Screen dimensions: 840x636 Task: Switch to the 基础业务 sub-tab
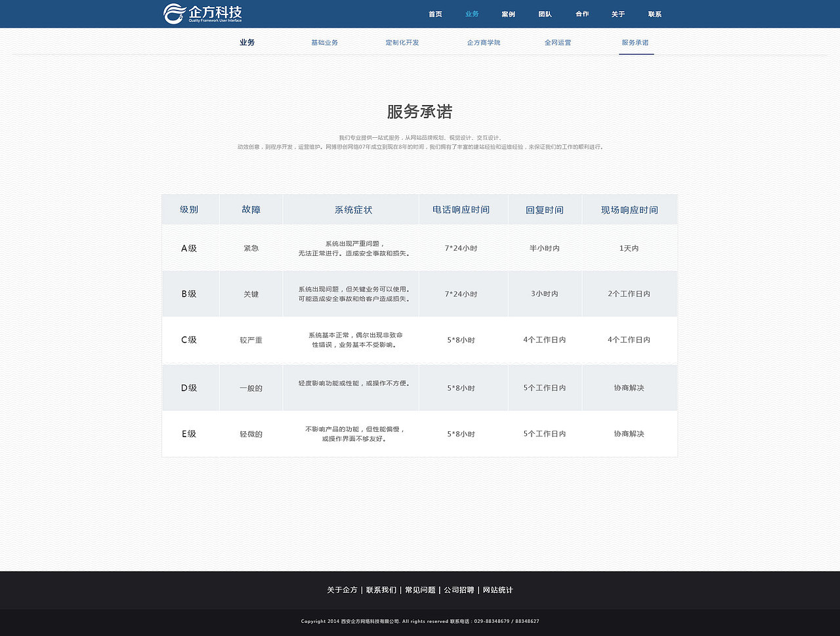(x=324, y=43)
